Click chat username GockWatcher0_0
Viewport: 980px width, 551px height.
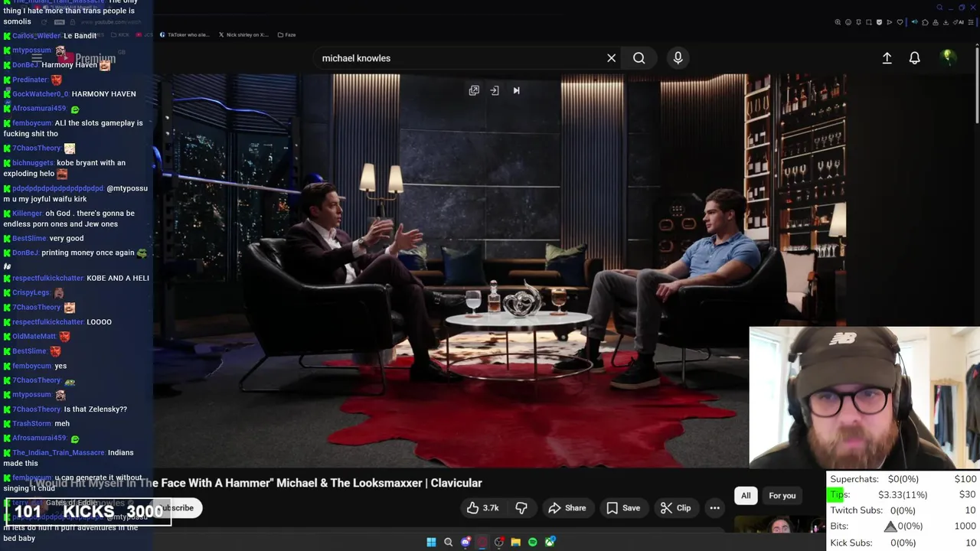tap(41, 94)
